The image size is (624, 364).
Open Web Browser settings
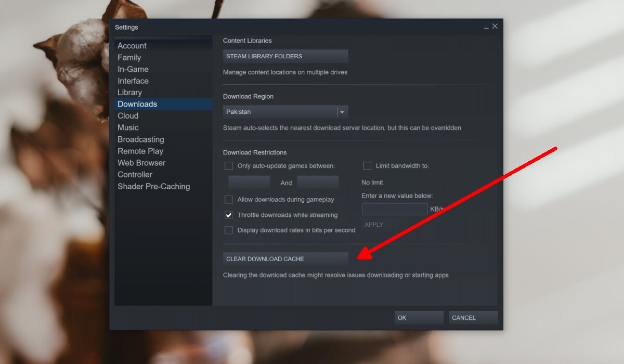point(141,163)
